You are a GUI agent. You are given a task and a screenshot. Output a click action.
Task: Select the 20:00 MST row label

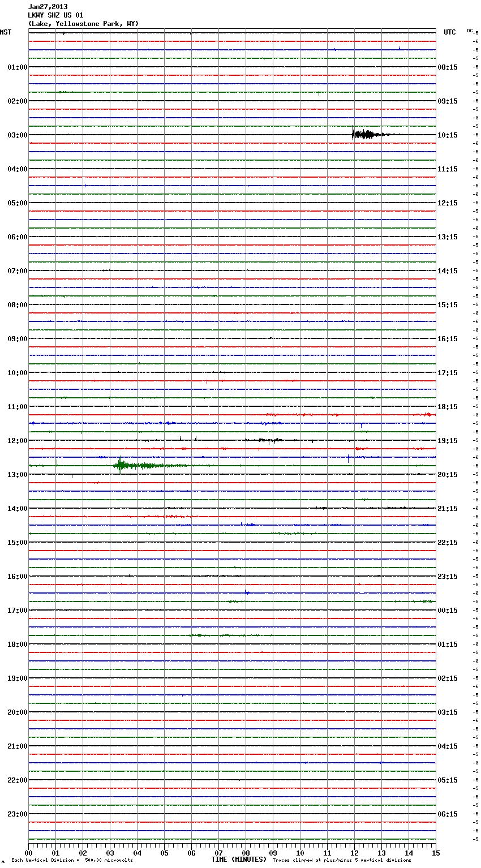click(17, 712)
